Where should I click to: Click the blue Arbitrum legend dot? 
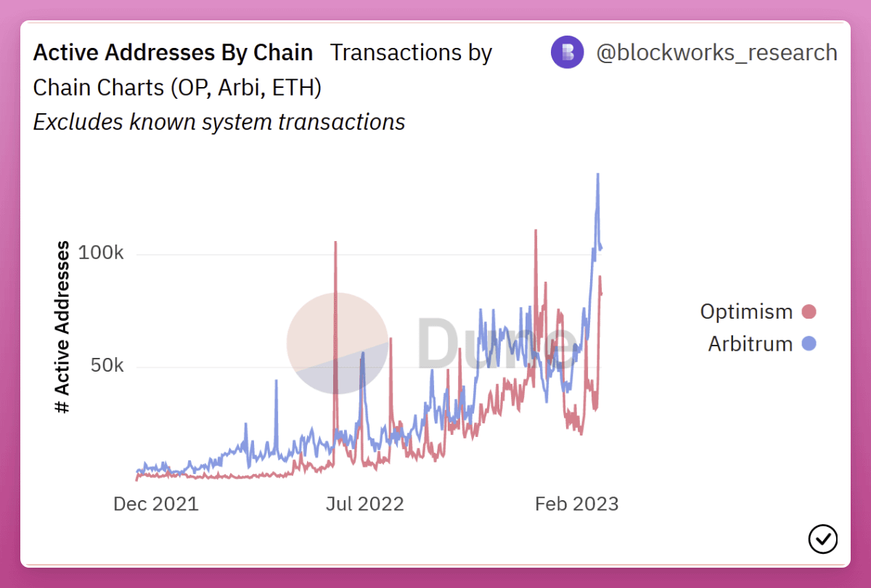pos(809,343)
